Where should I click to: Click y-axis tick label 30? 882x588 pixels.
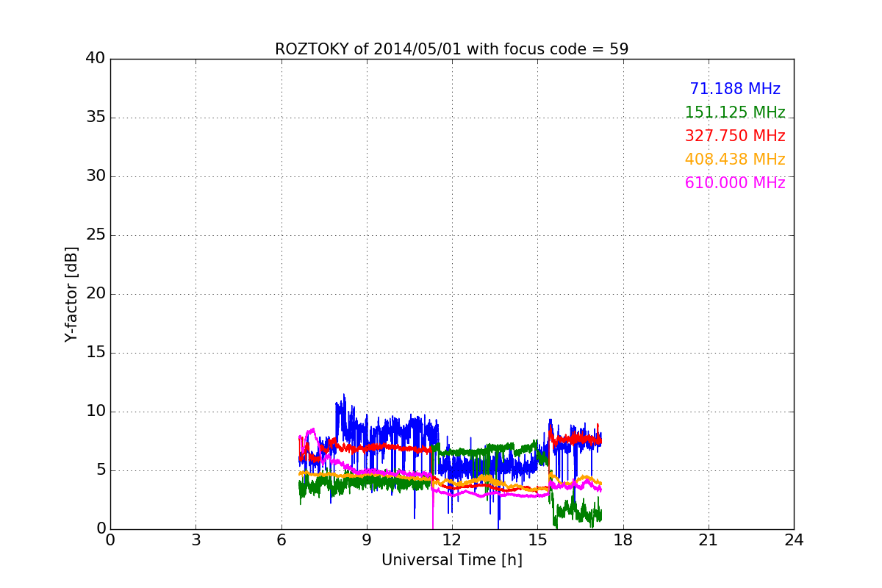pyautogui.click(x=96, y=176)
